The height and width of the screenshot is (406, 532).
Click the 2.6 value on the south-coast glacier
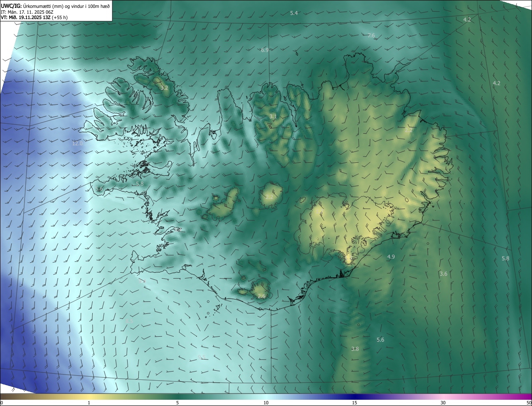pos(261,296)
